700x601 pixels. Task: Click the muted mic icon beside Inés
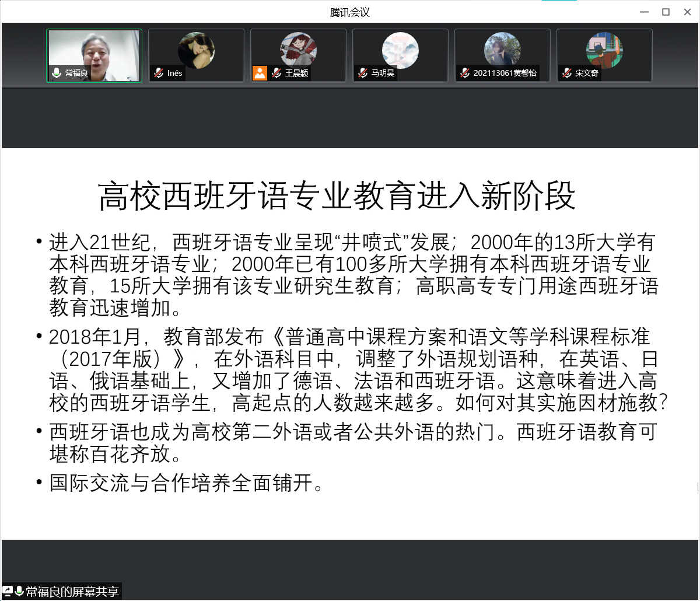(x=158, y=73)
